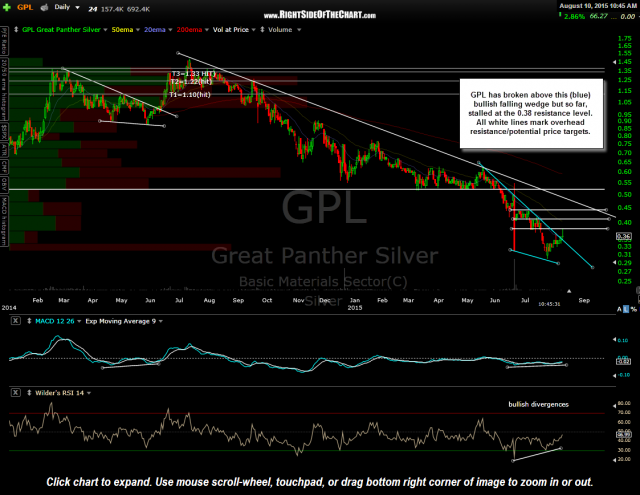Click the MACD scale arrow at 0.10
This screenshot has height=495, width=640.
(x=615, y=340)
